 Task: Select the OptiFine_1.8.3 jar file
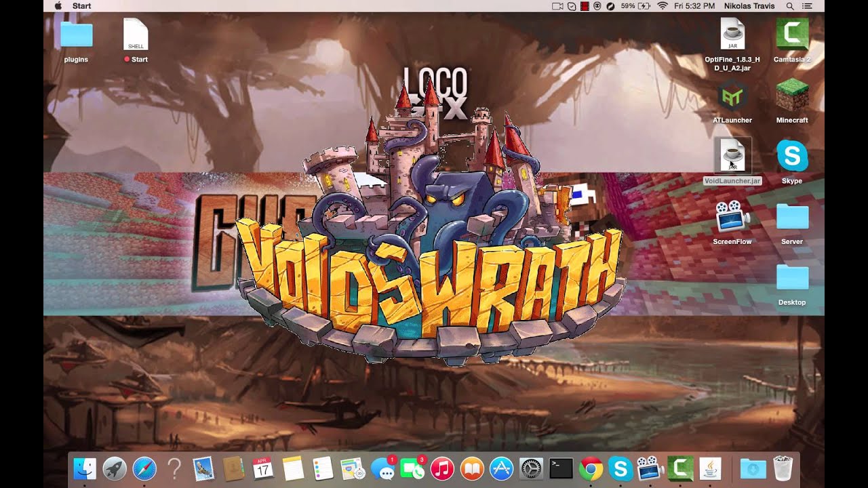point(732,34)
